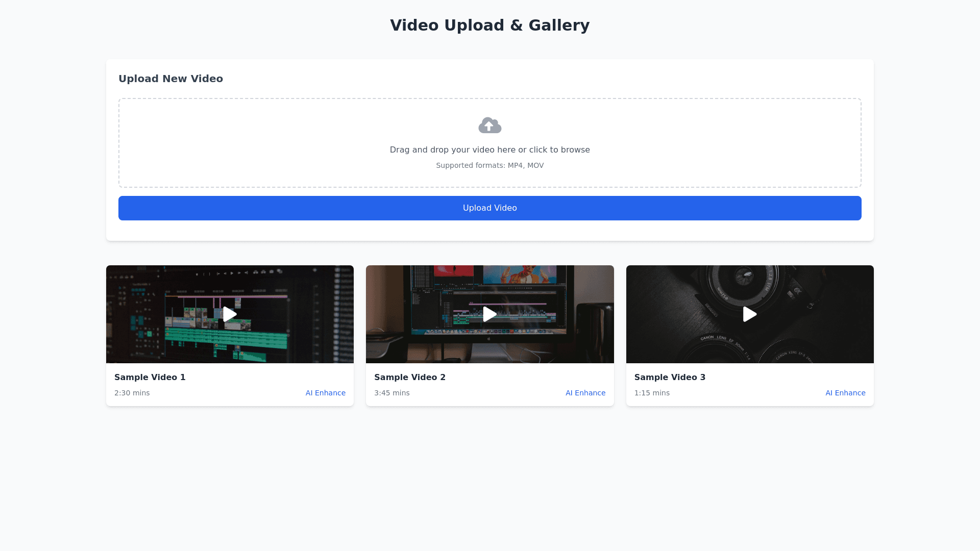The width and height of the screenshot is (980, 551).
Task: Click AI Enhance for Sample Video 1
Action: coord(325,393)
